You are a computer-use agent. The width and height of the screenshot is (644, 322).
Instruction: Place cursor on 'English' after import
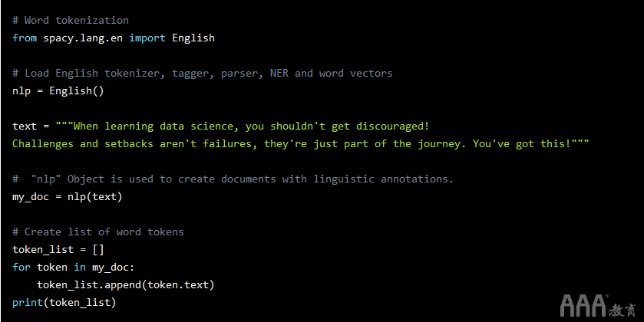pyautogui.click(x=193, y=38)
